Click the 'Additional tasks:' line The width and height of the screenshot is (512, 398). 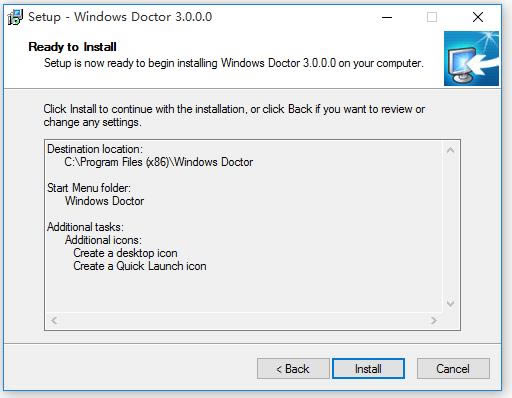point(85,227)
